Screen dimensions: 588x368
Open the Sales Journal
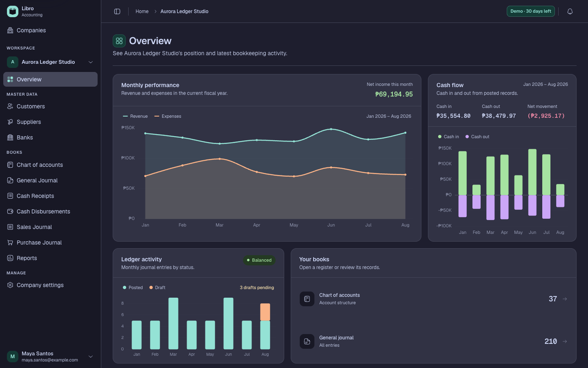tap(50, 227)
